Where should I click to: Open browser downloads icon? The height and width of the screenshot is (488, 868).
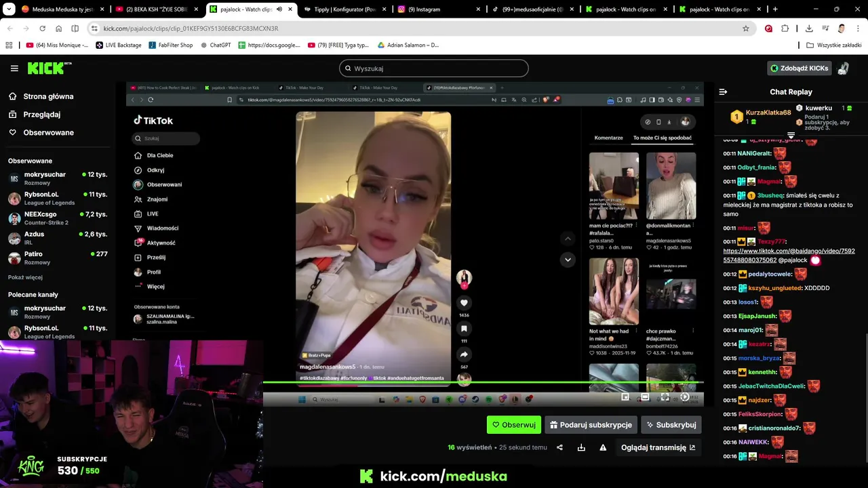tap(809, 28)
